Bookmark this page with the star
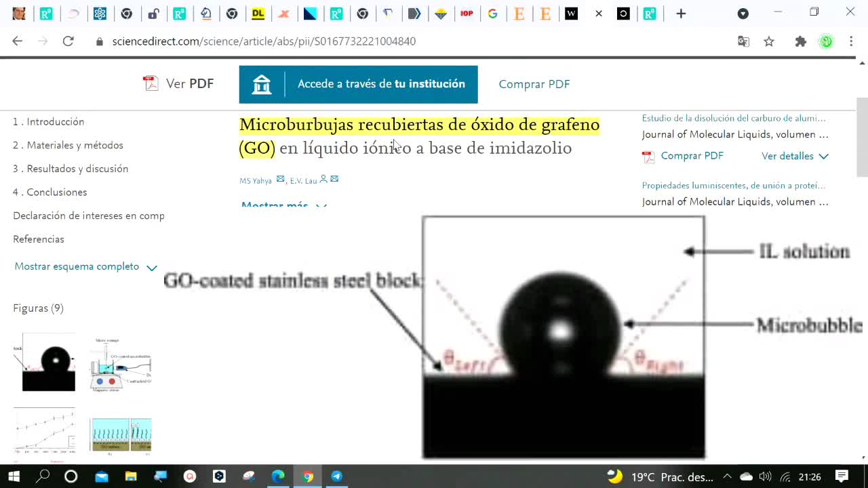868x488 pixels. point(769,41)
